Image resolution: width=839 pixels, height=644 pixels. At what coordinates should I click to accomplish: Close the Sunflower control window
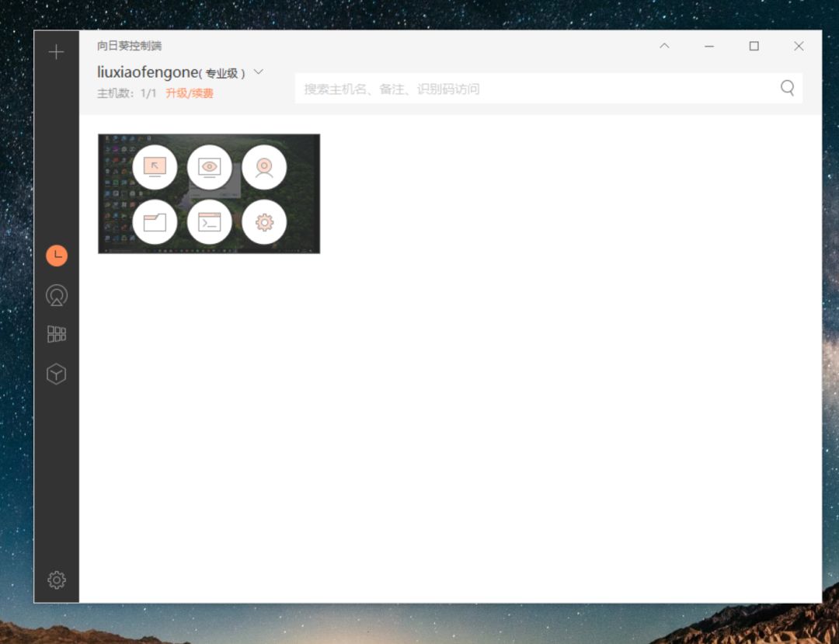tap(799, 46)
